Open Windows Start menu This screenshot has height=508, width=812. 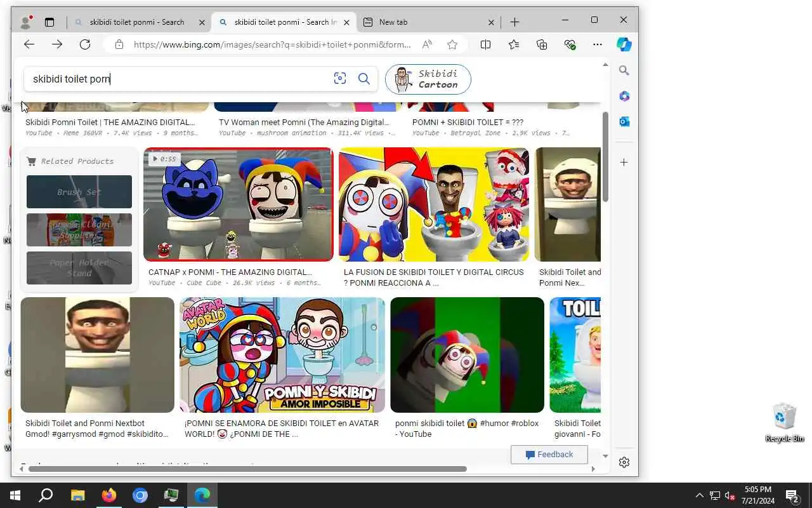[15, 495]
